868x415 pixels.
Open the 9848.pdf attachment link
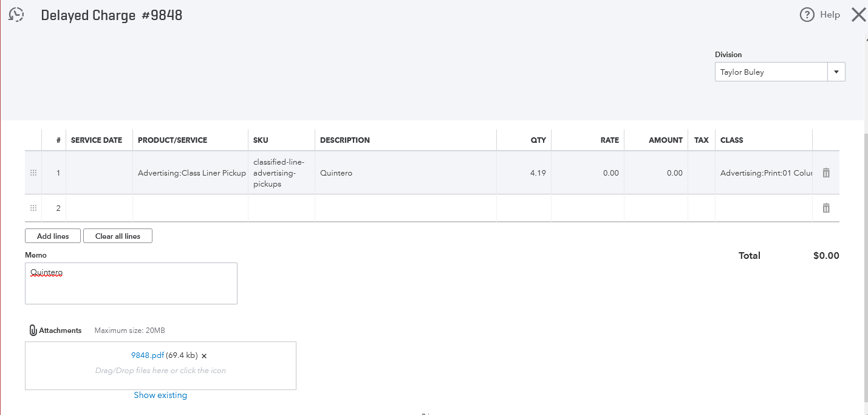[x=147, y=355]
